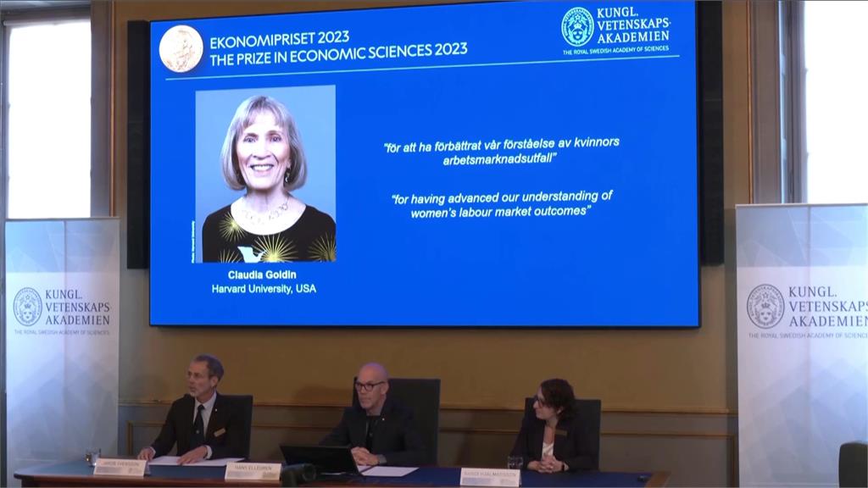Screen dimensions: 868x488
Task: Click "KUNGL. VETENSKAPS AKADEMIEN" text on the right banner
Action: tap(828, 307)
